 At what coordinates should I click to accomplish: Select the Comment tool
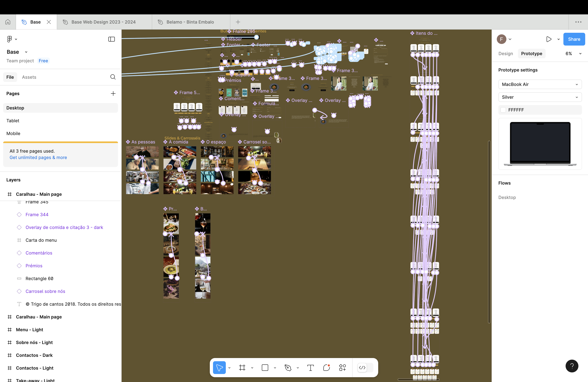click(x=327, y=368)
